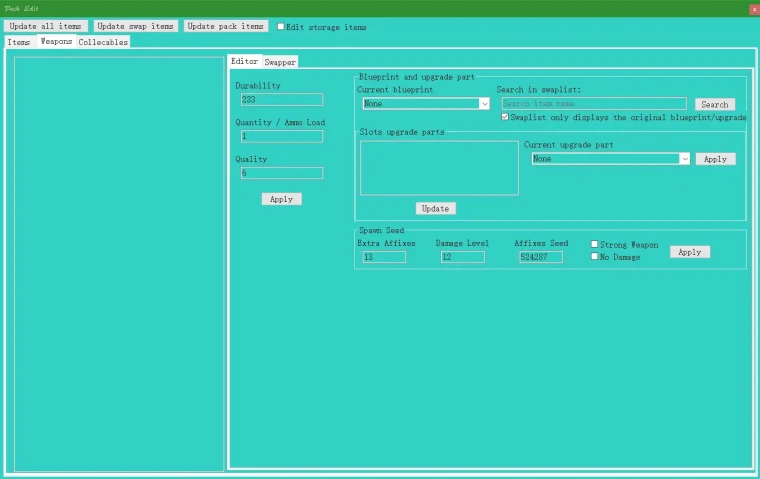The image size is (760, 479).
Task: Click the Quality value field
Action: point(281,173)
